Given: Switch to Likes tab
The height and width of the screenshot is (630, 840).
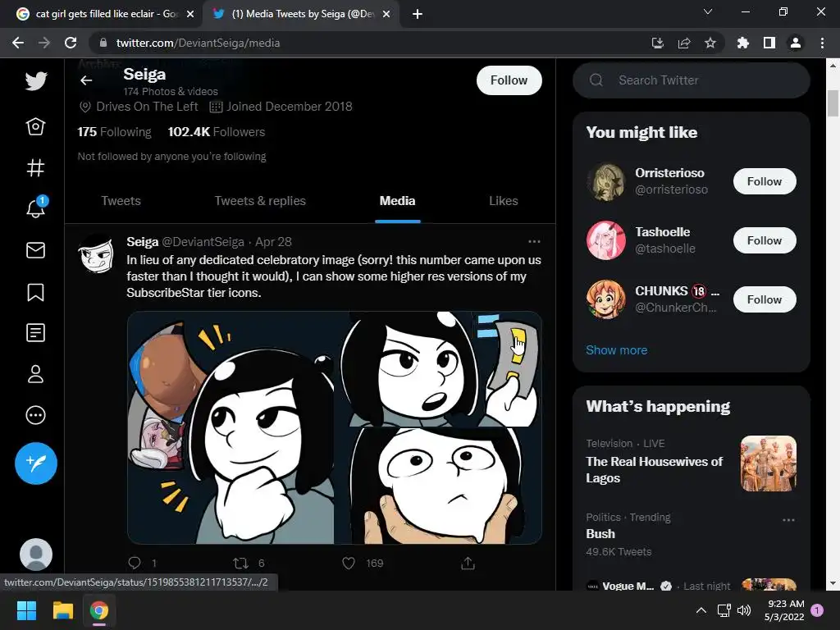Looking at the screenshot, I should coord(504,201).
